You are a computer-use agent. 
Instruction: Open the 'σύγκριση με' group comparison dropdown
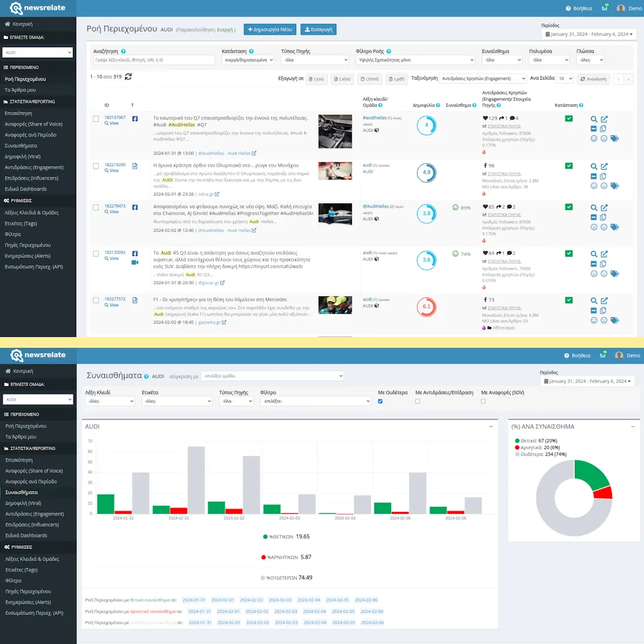(x=272, y=376)
